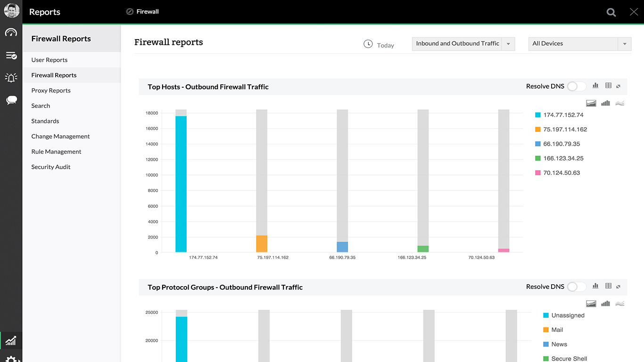Select bar chart type for Top Hosts
Image resolution: width=644 pixels, height=362 pixels.
(x=606, y=103)
